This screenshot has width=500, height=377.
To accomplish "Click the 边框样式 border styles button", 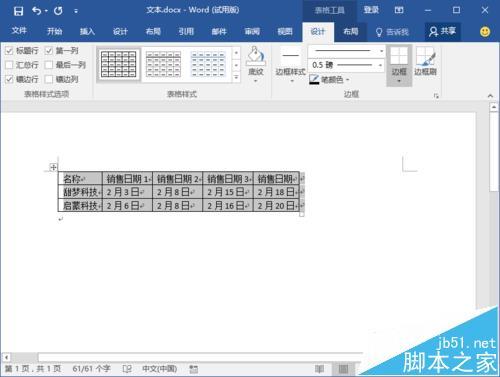I will click(291, 64).
